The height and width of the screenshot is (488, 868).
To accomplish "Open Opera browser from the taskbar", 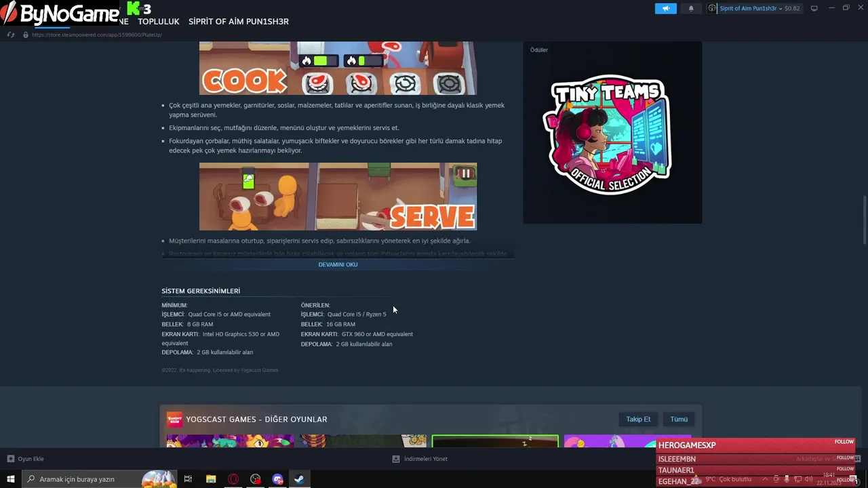I will (233, 479).
